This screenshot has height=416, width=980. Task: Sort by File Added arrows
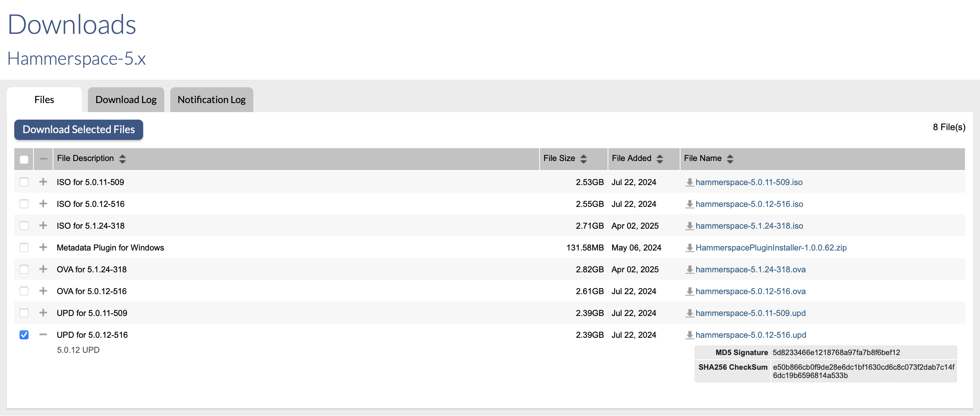tap(660, 159)
